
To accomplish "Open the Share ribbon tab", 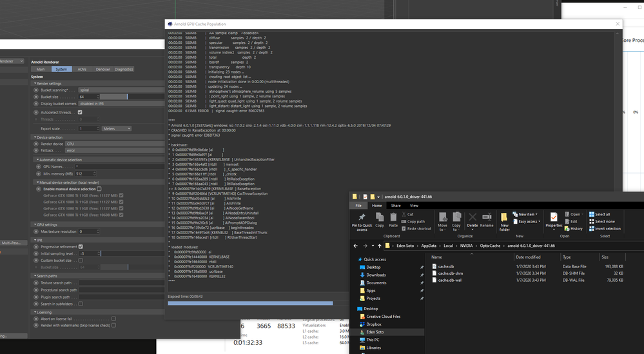I will pyautogui.click(x=396, y=205).
